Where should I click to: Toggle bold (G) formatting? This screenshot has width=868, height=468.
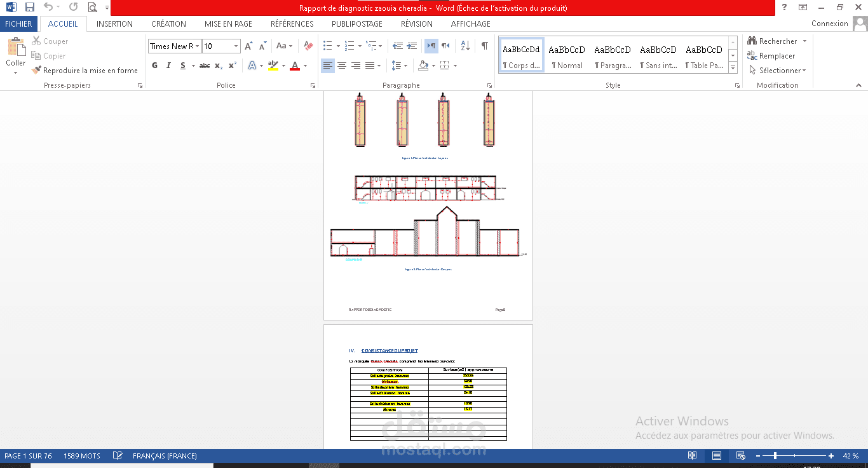point(155,65)
